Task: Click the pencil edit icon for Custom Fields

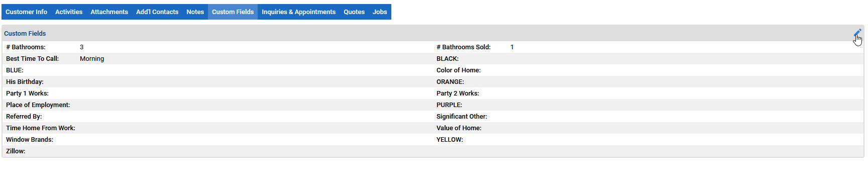Action: point(857,33)
